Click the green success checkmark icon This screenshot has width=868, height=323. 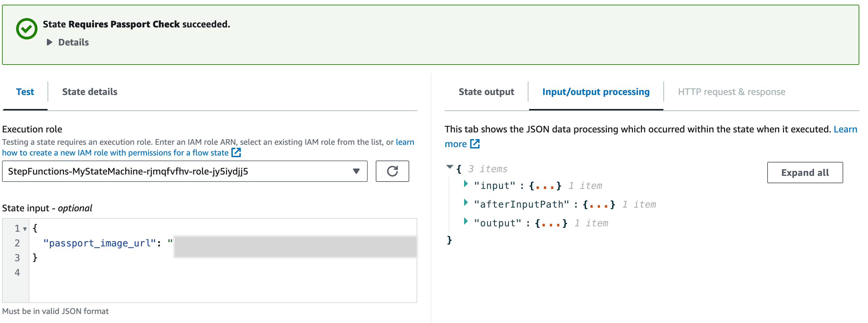tap(26, 29)
